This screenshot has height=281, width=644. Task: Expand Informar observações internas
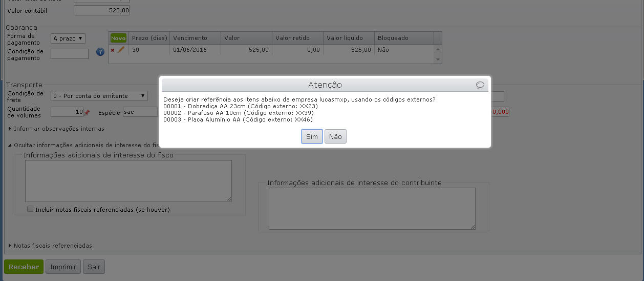tap(56, 129)
